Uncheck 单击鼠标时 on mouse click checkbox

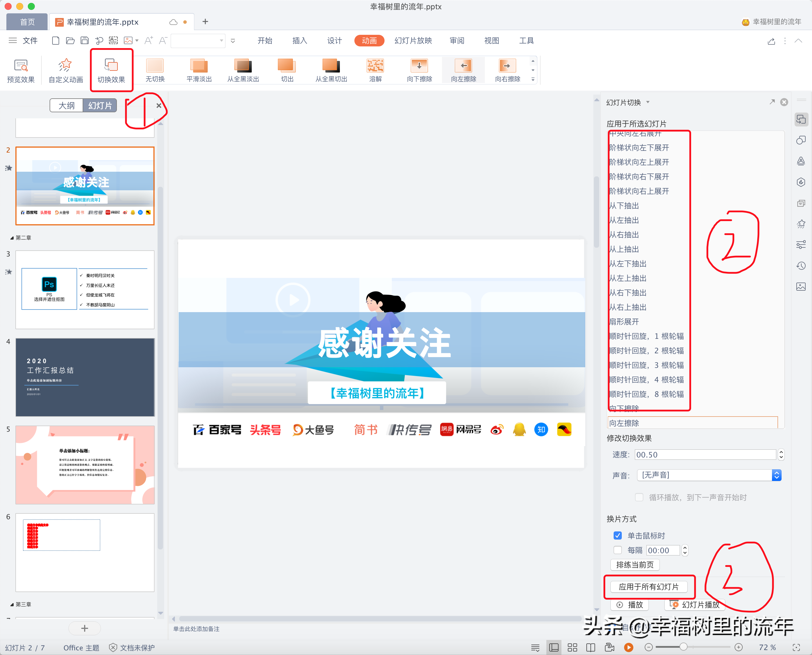pyautogui.click(x=618, y=536)
